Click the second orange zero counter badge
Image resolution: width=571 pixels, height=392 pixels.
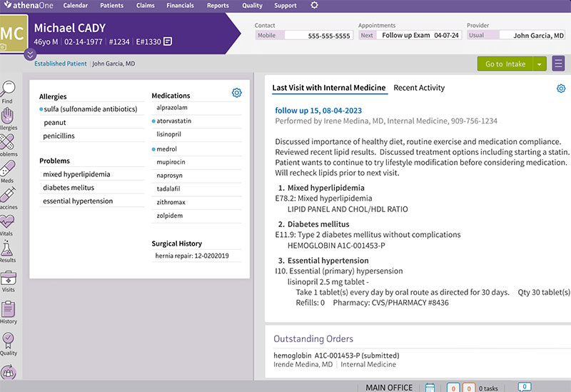[x=469, y=388]
